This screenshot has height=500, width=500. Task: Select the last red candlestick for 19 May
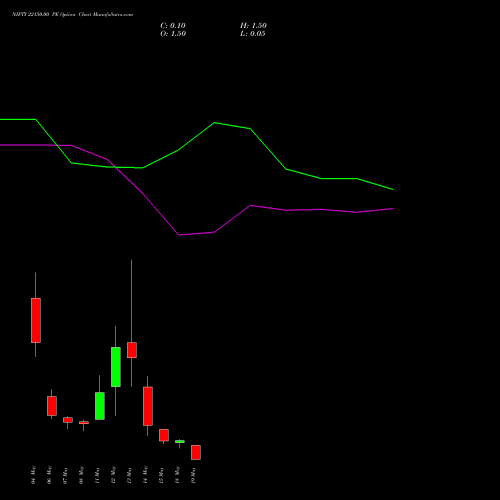pyautogui.click(x=196, y=452)
